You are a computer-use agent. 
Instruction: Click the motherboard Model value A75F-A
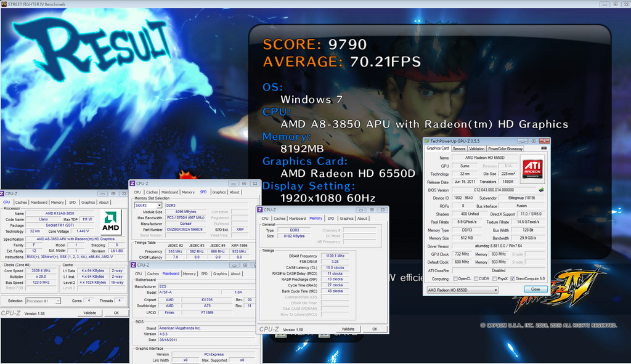[189, 293]
